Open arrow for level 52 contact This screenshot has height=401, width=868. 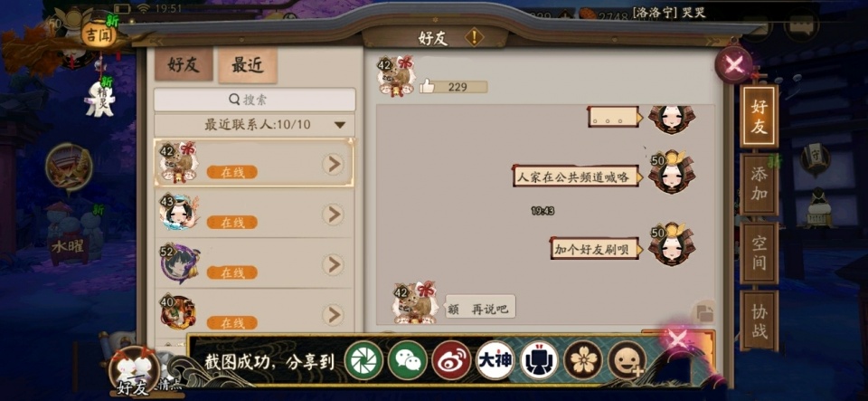tap(333, 264)
